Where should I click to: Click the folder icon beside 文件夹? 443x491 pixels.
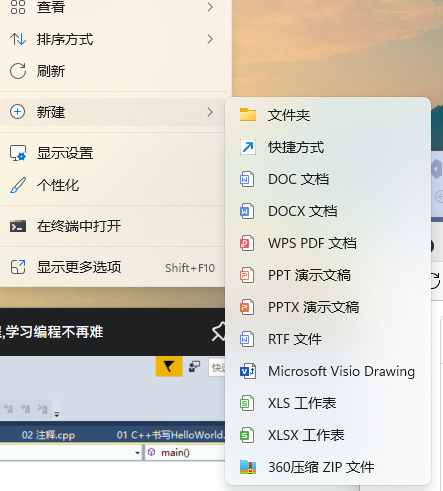(248, 115)
